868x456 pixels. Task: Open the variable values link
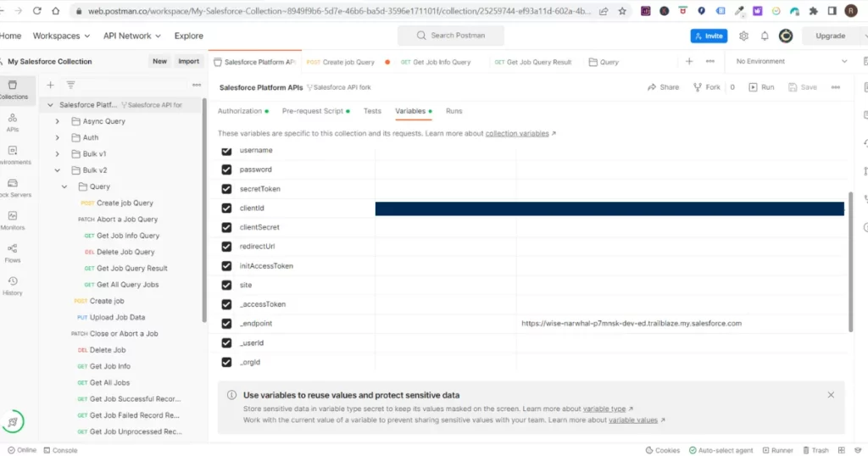coord(632,420)
